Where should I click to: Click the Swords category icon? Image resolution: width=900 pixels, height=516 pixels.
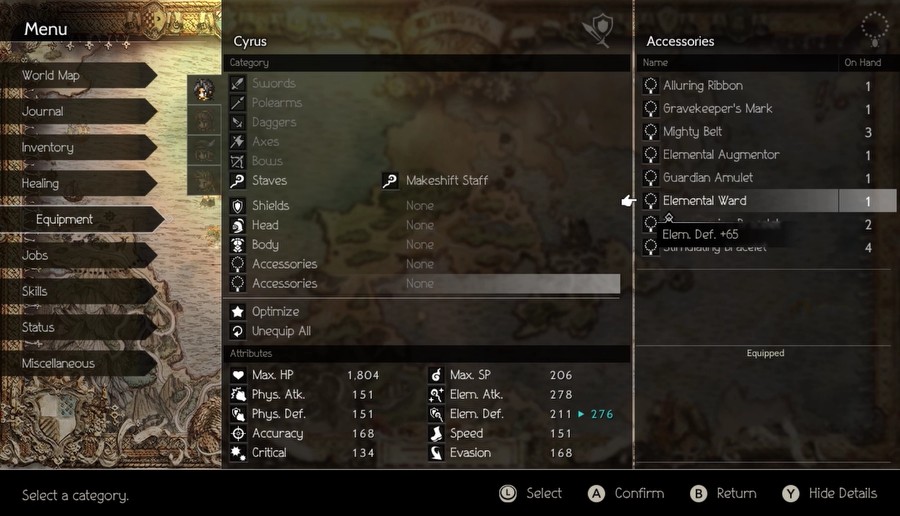click(x=238, y=83)
